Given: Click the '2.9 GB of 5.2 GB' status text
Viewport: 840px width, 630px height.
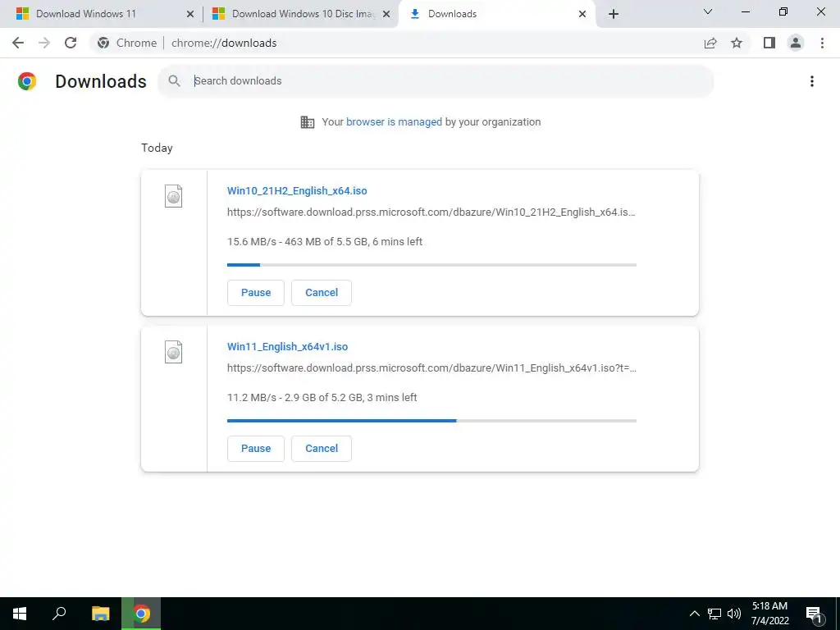Looking at the screenshot, I should coord(323,398).
